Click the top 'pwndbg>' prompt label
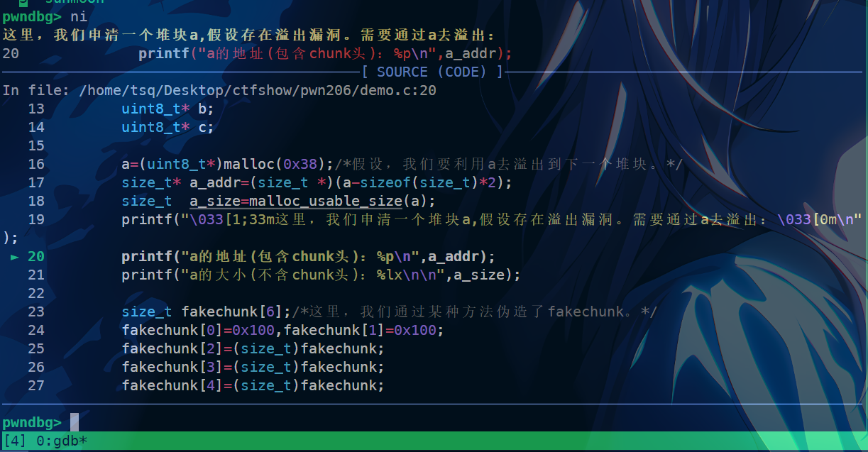The height and width of the screenshot is (452, 868). pyautogui.click(x=32, y=16)
